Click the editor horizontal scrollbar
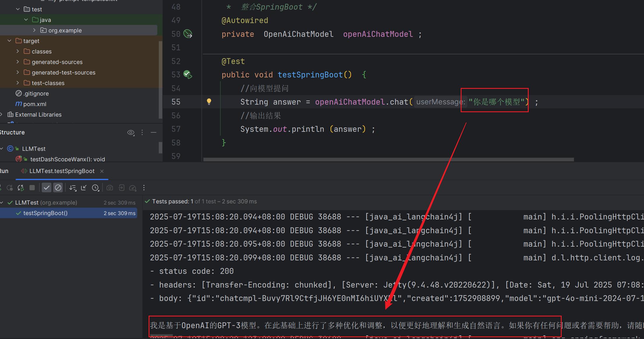The height and width of the screenshot is (339, 644). (x=389, y=160)
